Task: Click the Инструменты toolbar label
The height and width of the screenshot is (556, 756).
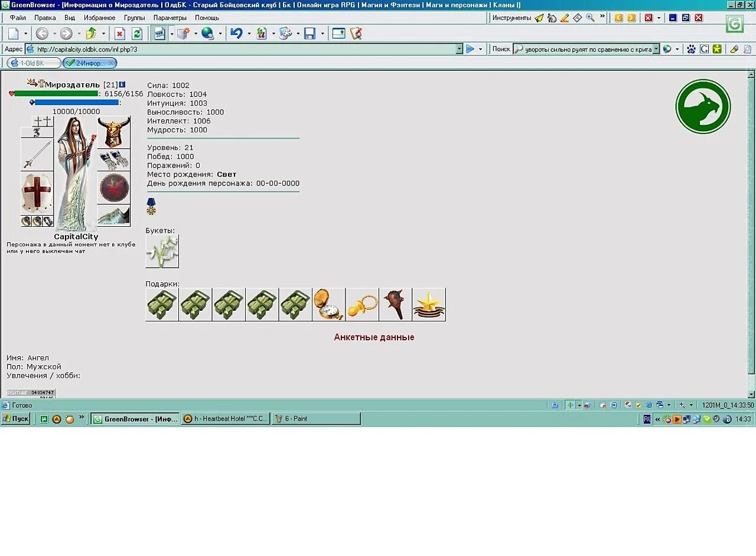Action: (x=511, y=18)
